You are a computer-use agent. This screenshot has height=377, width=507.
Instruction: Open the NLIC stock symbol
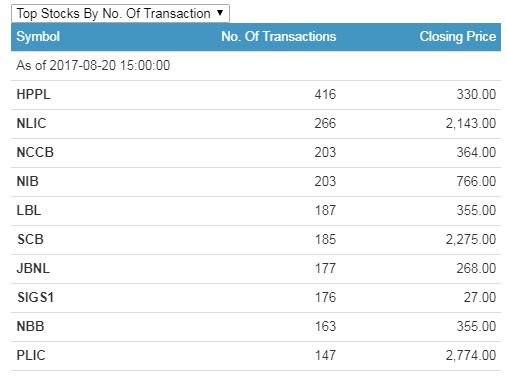click(x=31, y=123)
